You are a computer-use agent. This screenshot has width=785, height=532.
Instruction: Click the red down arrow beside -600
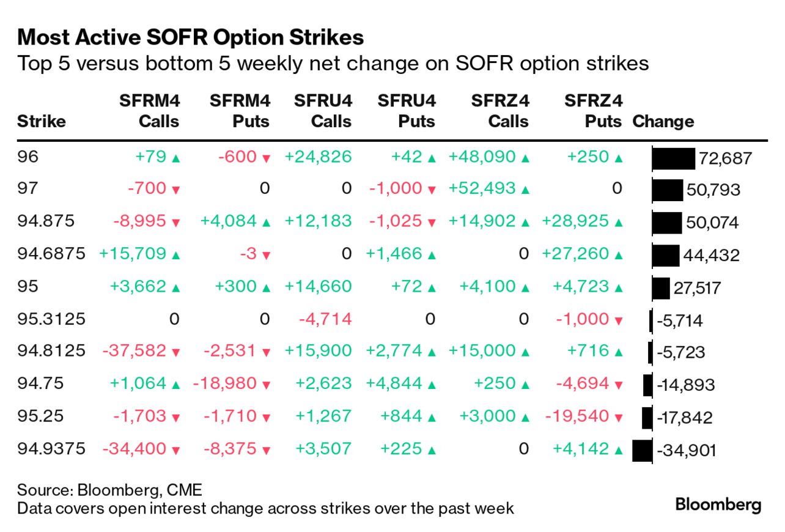pos(266,158)
